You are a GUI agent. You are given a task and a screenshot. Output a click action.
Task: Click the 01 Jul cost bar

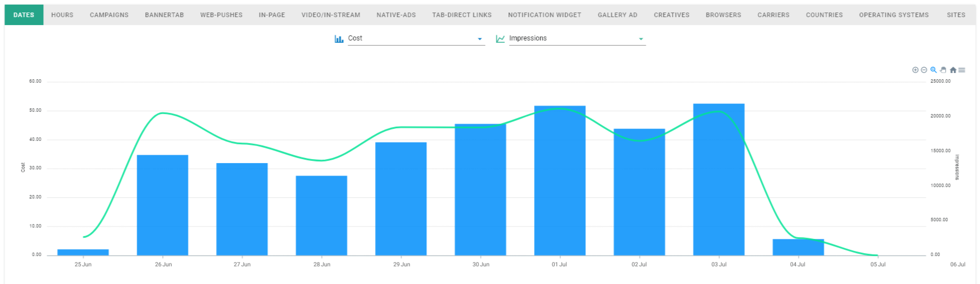point(560,180)
